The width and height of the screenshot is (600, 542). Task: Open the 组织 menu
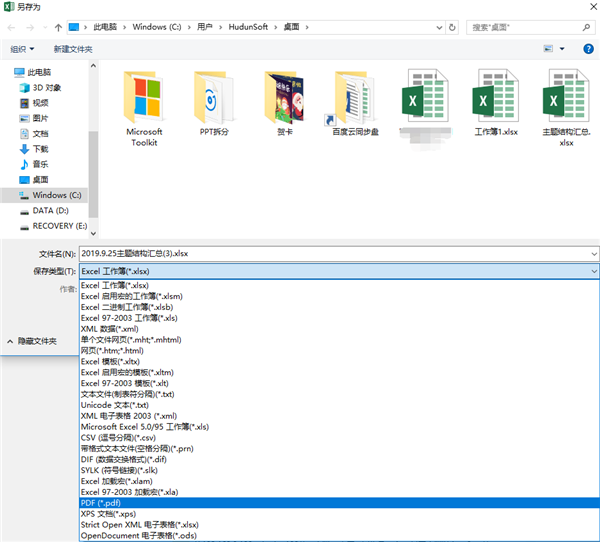click(22, 49)
